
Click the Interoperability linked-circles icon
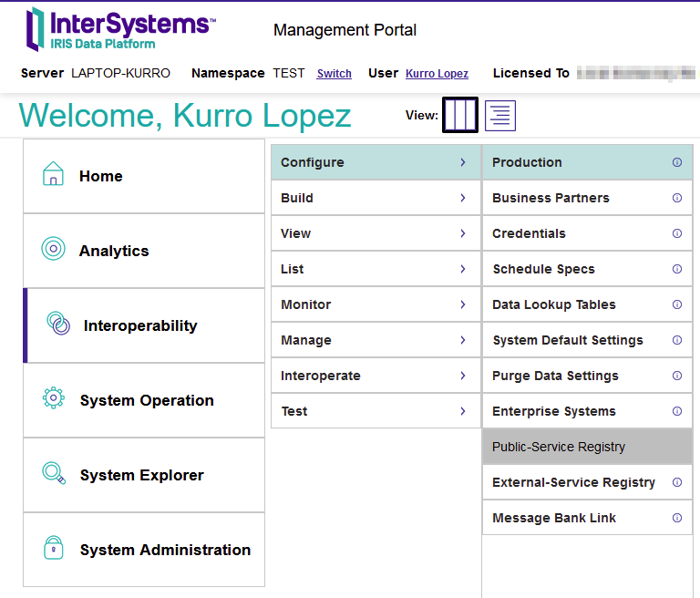coord(58,324)
